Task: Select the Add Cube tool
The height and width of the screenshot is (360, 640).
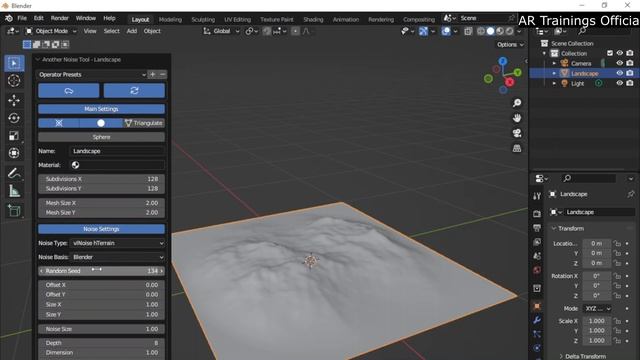Action: point(14,211)
